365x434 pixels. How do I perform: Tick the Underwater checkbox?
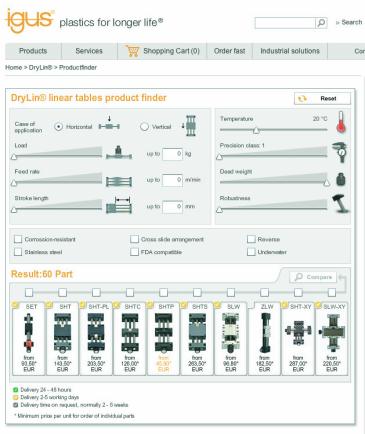coord(251,252)
